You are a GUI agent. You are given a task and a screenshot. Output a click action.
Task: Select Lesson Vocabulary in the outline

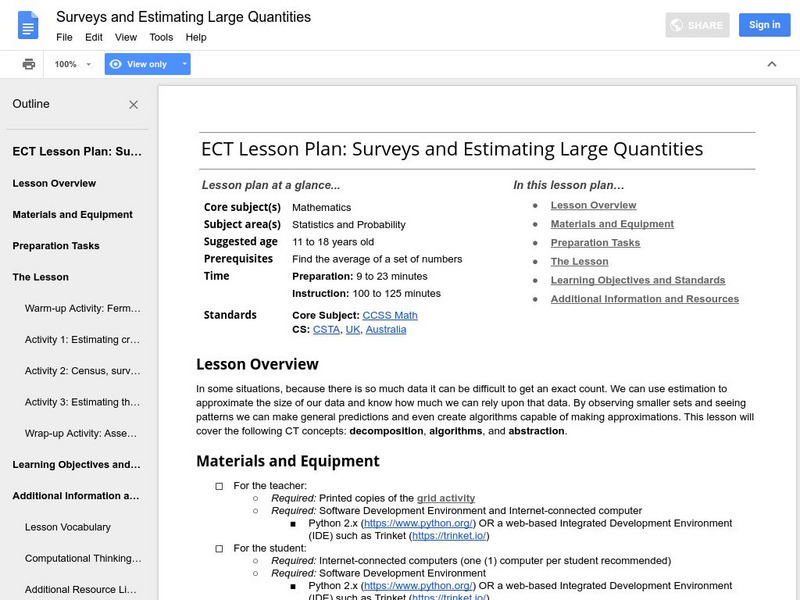click(x=68, y=527)
